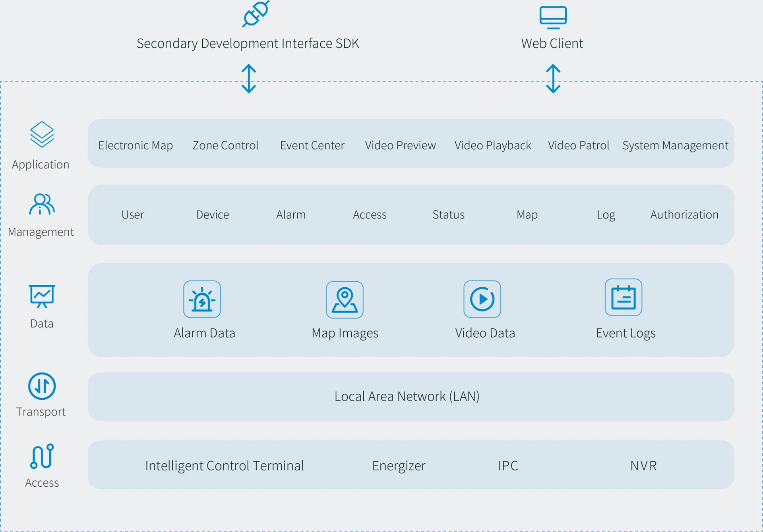The width and height of the screenshot is (763, 532).
Task: Select "Secondary Development Interface SDK" text
Action: click(x=248, y=43)
